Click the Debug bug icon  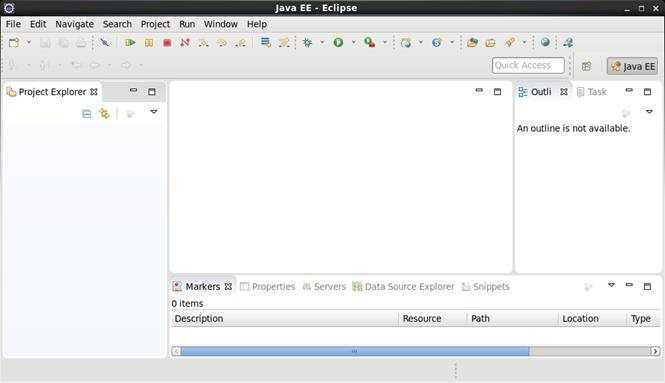(x=307, y=42)
